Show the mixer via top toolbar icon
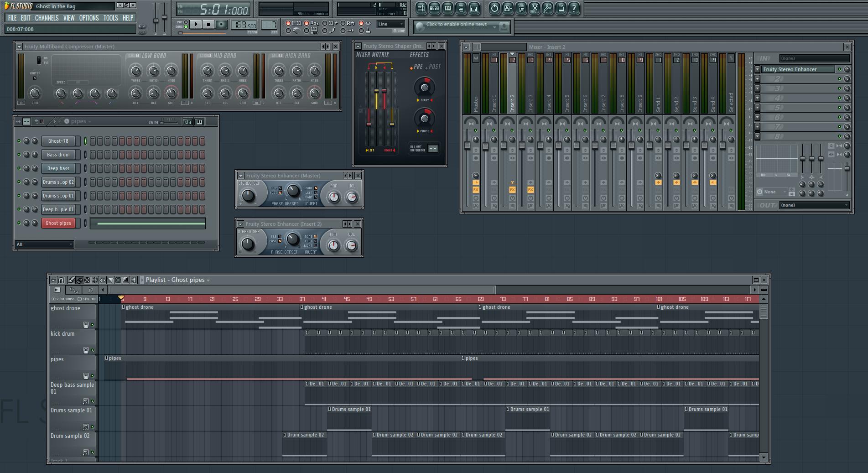The height and width of the screenshot is (473, 868). (474, 8)
